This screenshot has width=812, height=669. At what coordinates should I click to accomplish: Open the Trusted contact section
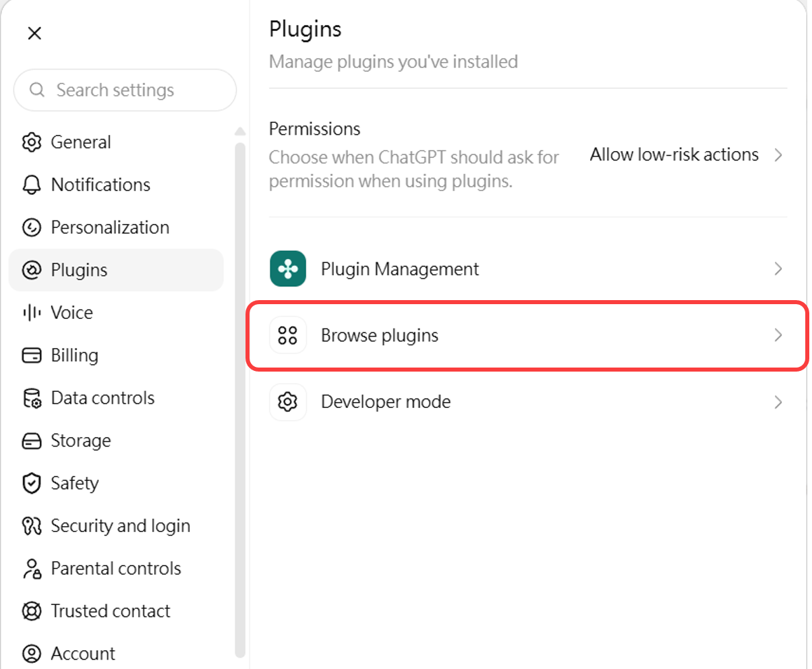point(116,611)
